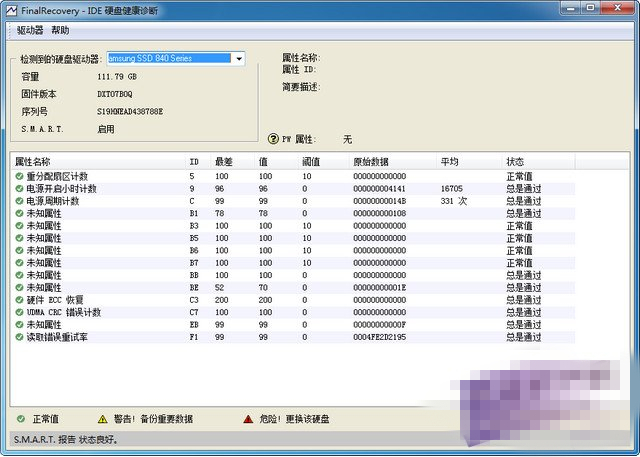Screen dimensions: 640x457
Task: Sort by the 原始数据 column header
Action: tap(393, 162)
